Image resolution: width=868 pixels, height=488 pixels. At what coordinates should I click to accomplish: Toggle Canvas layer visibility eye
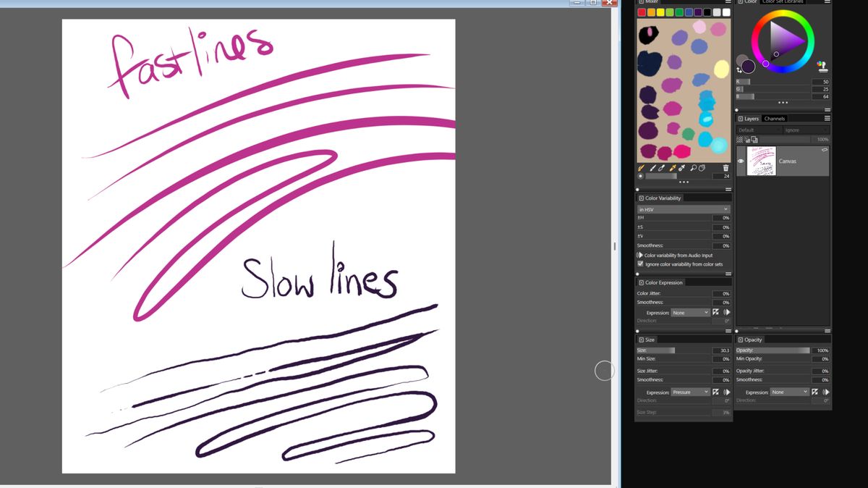point(741,161)
